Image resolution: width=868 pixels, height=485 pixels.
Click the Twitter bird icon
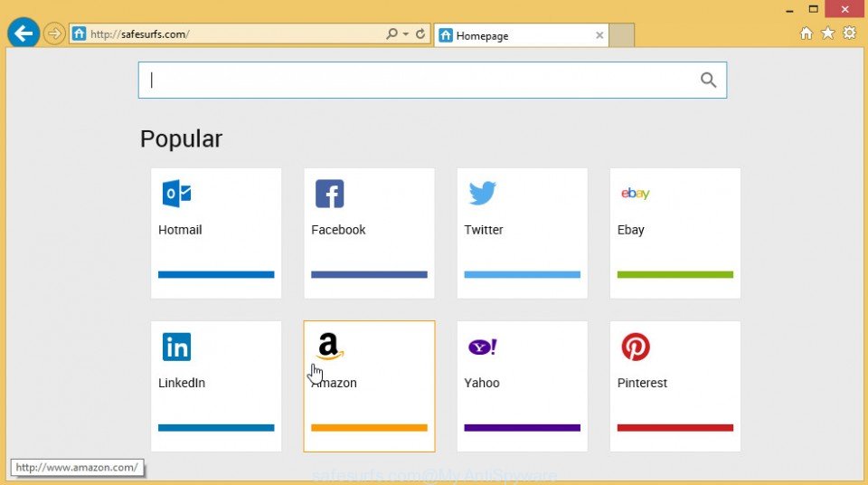[483, 193]
